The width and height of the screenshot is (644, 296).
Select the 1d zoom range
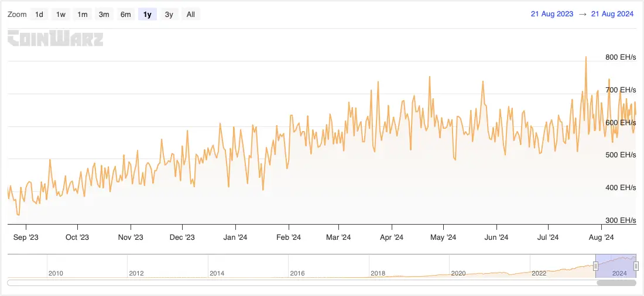39,14
